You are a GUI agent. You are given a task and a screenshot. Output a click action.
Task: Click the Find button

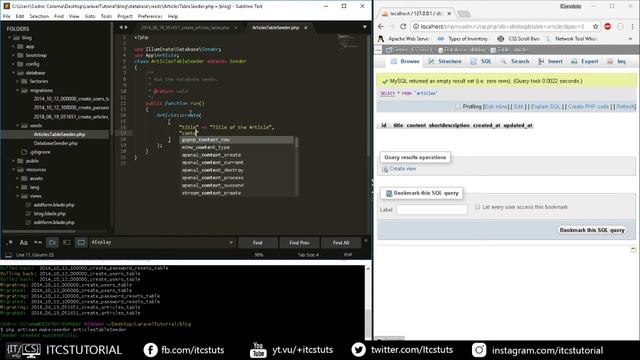[x=258, y=242]
